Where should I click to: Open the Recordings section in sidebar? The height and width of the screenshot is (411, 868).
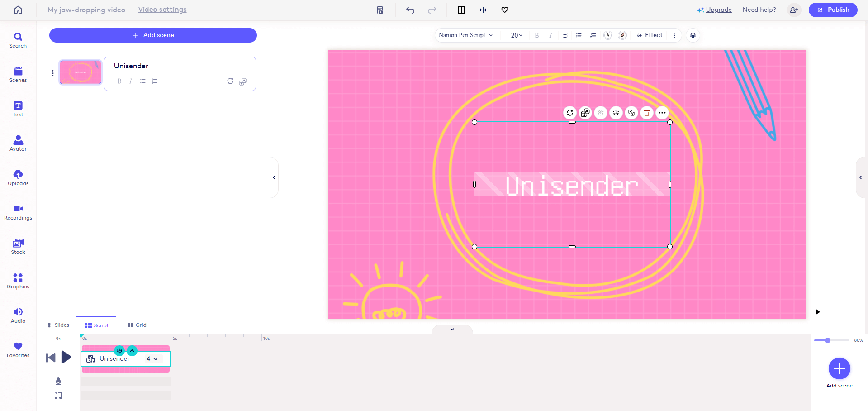pyautogui.click(x=18, y=212)
